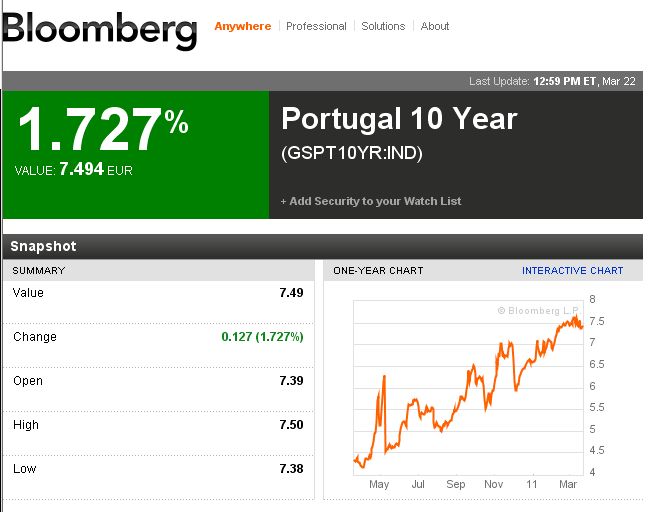Select the Change row value 0.127
Viewport: 649px width, 512px height.
click(262, 337)
